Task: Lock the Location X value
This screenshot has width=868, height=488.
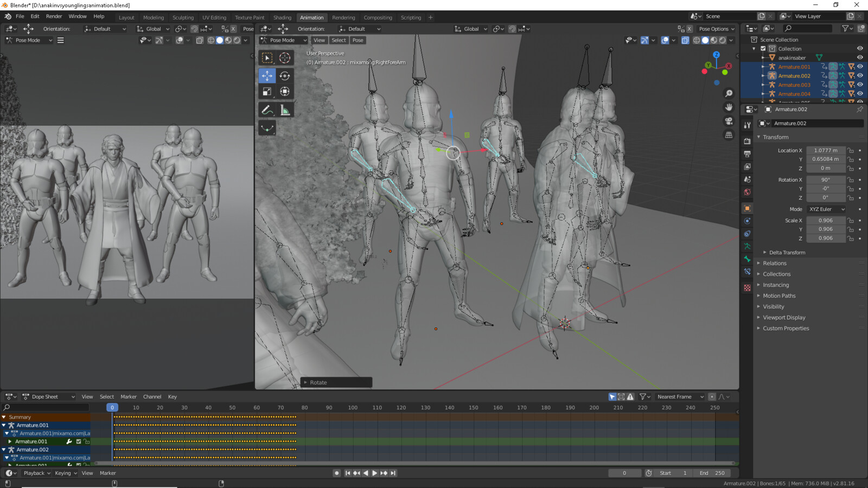Action: point(851,150)
